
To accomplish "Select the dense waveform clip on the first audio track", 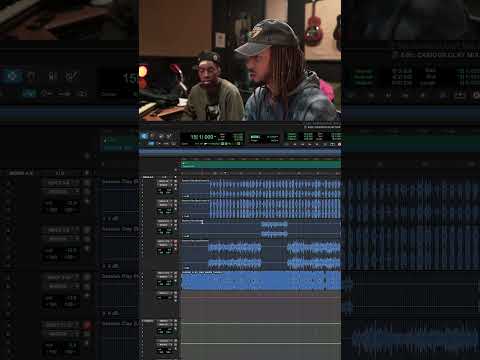I will (x=275, y=189).
